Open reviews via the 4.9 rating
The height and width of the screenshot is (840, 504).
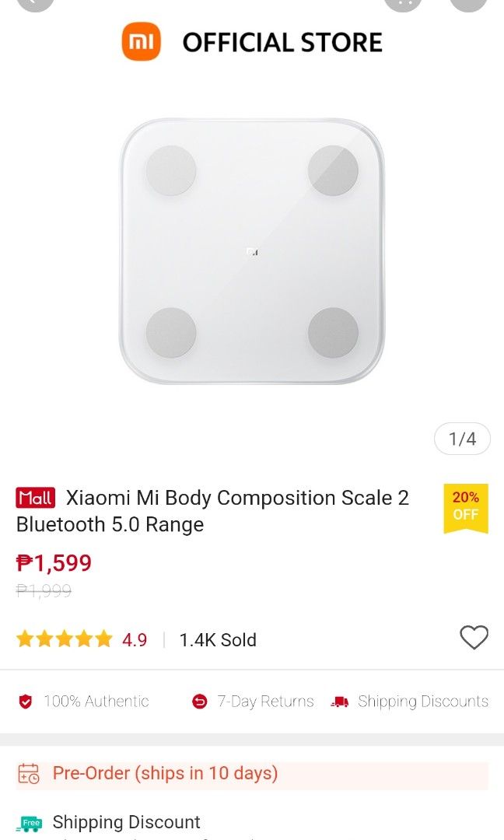[135, 639]
